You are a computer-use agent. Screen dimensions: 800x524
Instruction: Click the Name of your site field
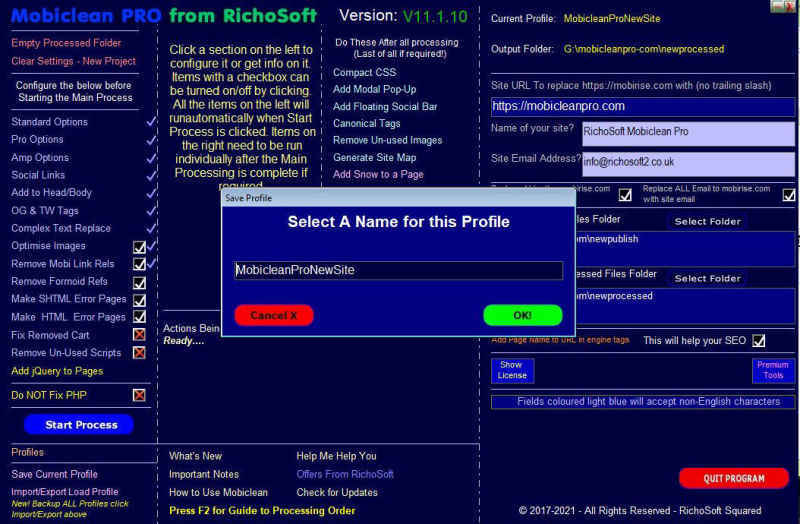click(688, 134)
